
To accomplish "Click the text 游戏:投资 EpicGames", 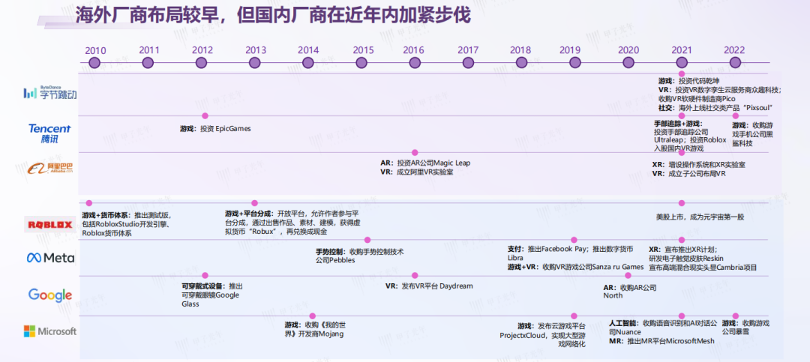I will (215, 129).
